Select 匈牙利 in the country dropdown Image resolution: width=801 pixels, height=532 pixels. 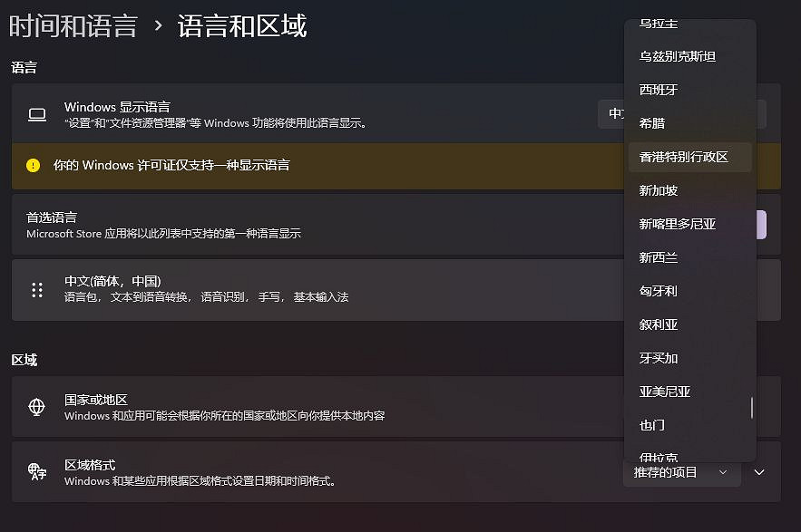click(x=659, y=291)
